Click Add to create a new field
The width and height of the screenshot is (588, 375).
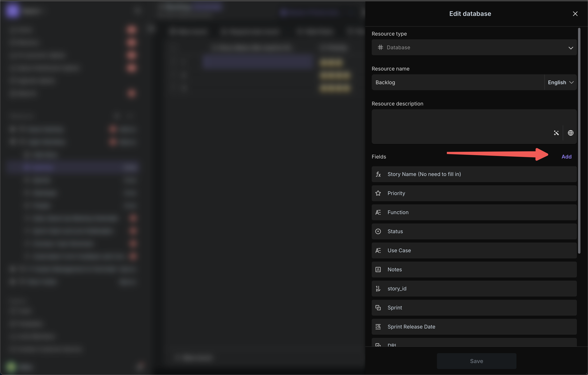tap(567, 156)
